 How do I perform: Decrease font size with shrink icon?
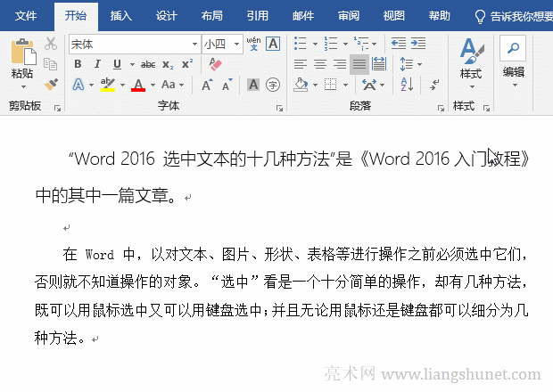(227, 85)
